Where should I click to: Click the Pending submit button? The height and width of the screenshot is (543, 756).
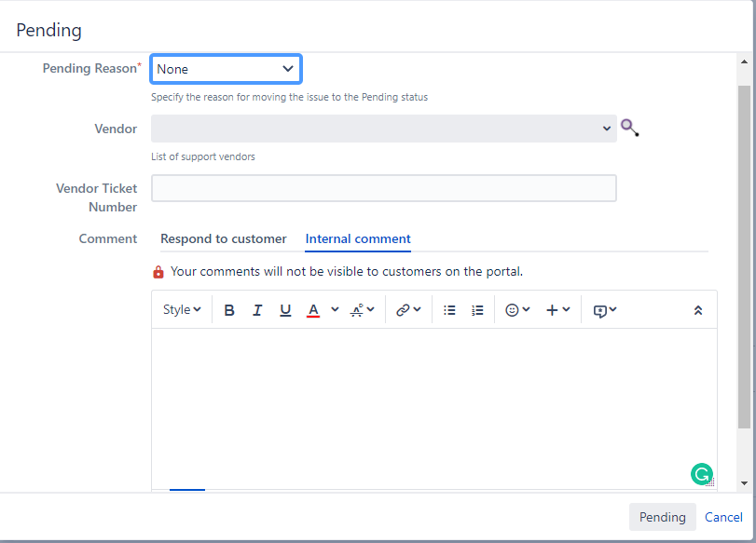(663, 517)
